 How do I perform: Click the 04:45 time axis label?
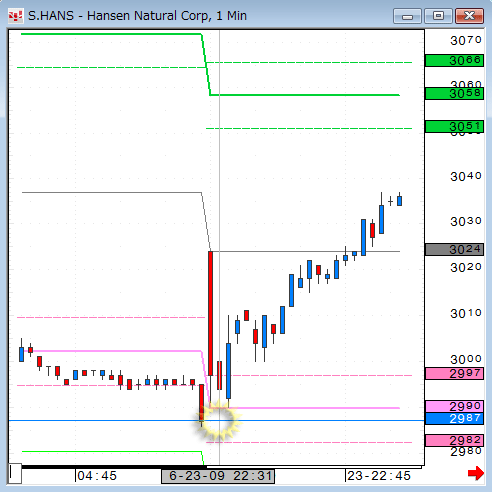click(x=97, y=476)
